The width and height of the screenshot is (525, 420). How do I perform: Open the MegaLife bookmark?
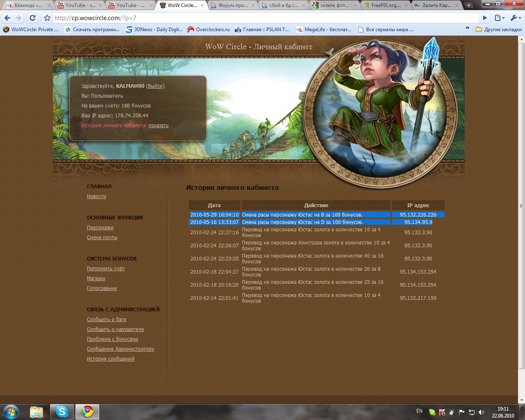[x=324, y=30]
